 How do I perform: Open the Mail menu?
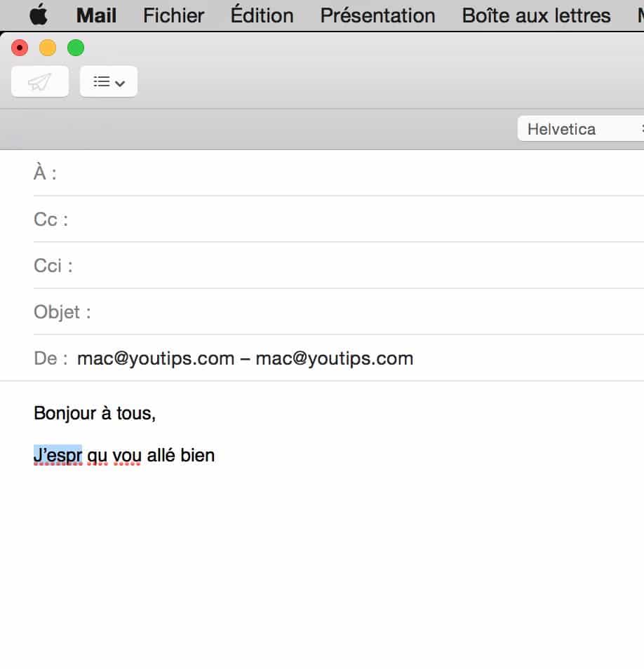click(x=96, y=16)
